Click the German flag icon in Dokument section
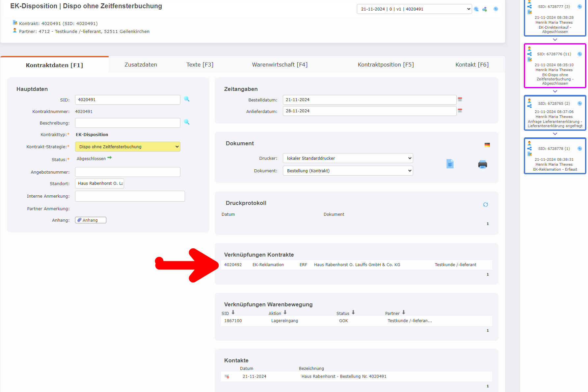 [487, 145]
